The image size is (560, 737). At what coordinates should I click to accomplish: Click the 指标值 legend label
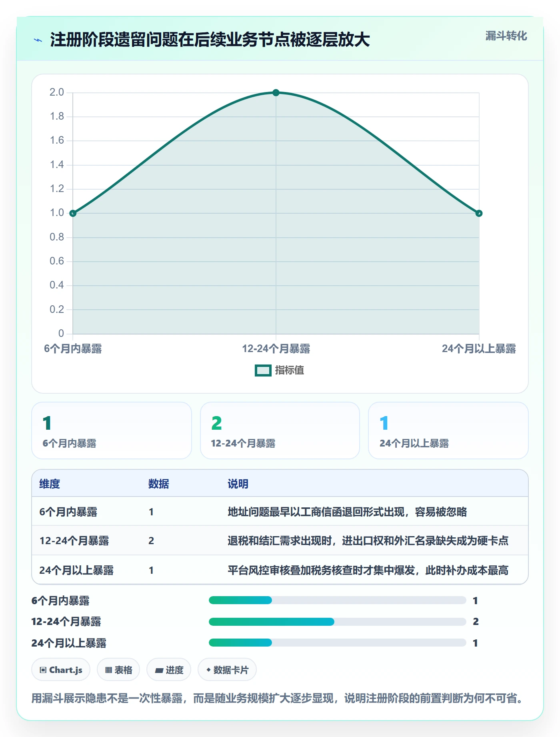[290, 371]
